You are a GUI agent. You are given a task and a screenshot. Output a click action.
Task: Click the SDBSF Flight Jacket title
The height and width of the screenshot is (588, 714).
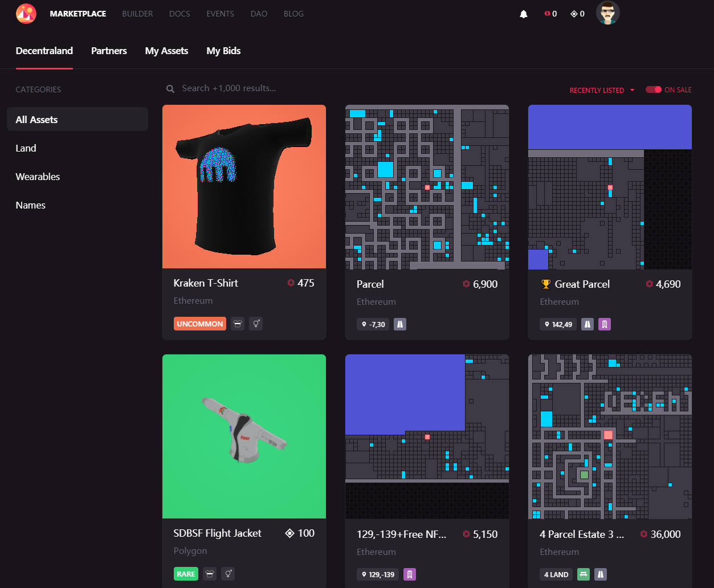click(217, 533)
